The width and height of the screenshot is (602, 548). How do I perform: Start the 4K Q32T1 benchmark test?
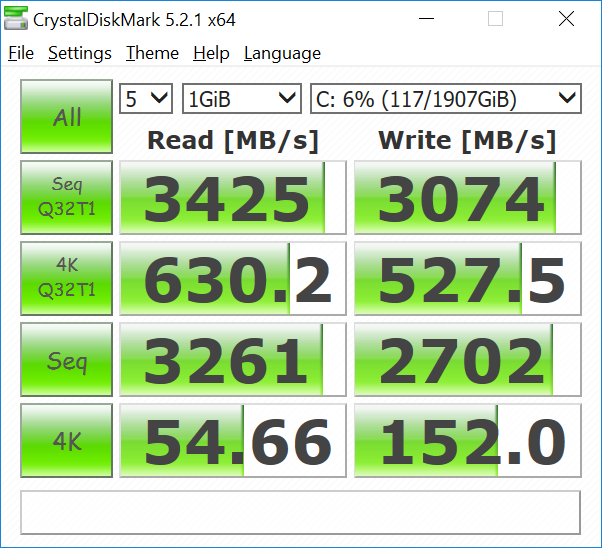[67, 278]
